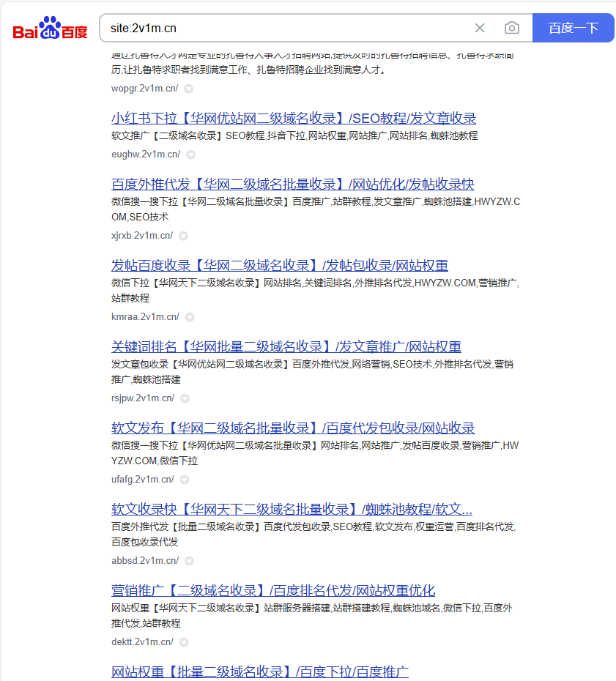Viewport: 616px width, 681px height.
Task: Click the 百度一下 search button
Action: tap(574, 29)
